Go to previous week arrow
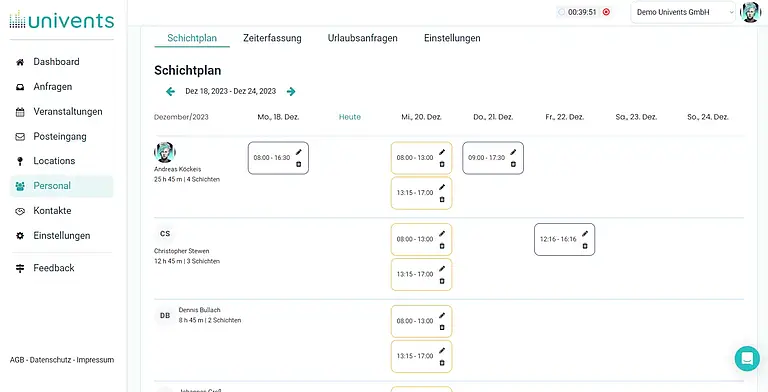This screenshot has width=768, height=392. tap(170, 91)
